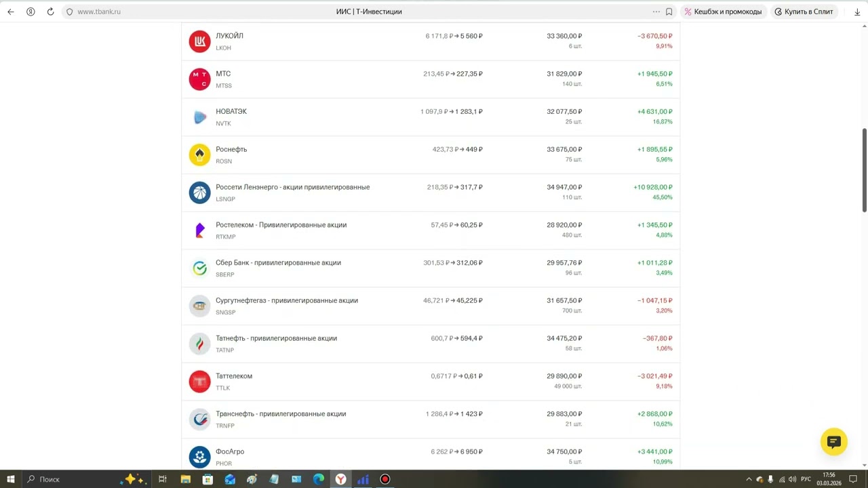Open Ростелеком Привилегированные акции name
868x488 pixels.
[281, 225]
